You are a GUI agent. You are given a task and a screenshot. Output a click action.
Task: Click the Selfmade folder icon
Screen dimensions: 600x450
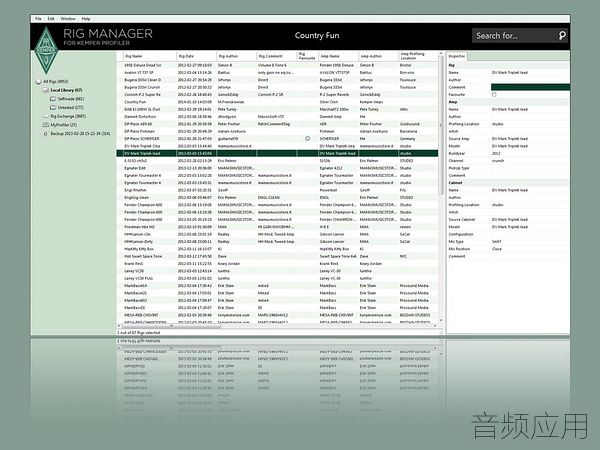[53, 99]
